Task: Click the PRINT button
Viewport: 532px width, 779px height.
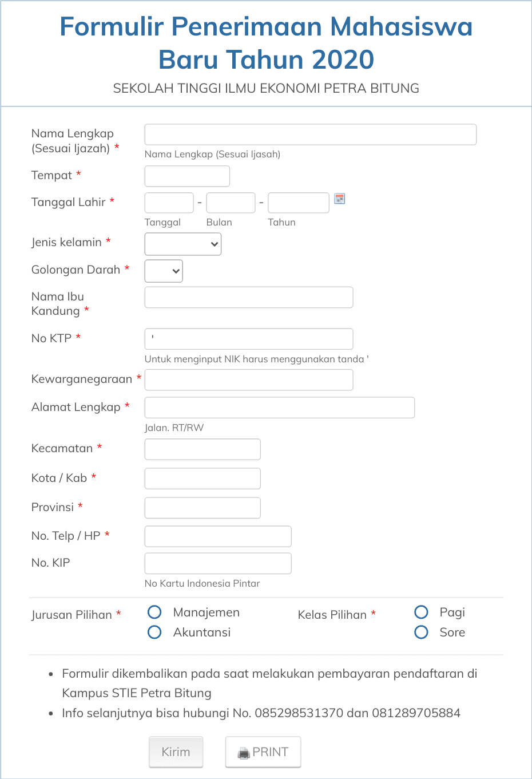Action: [x=263, y=752]
